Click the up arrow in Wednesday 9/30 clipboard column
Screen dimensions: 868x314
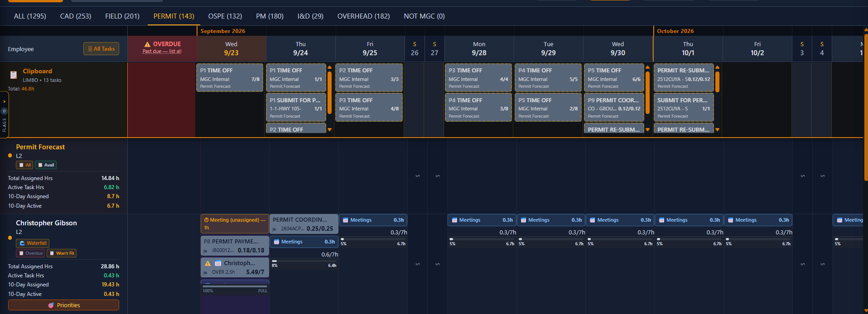point(648,67)
